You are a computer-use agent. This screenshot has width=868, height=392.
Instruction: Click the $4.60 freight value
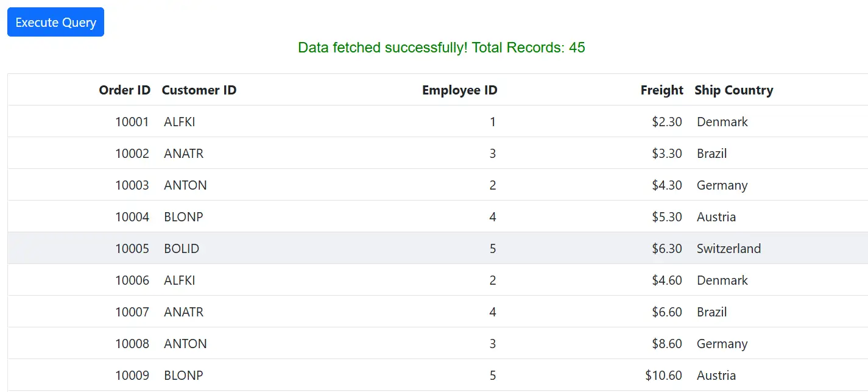667,280
